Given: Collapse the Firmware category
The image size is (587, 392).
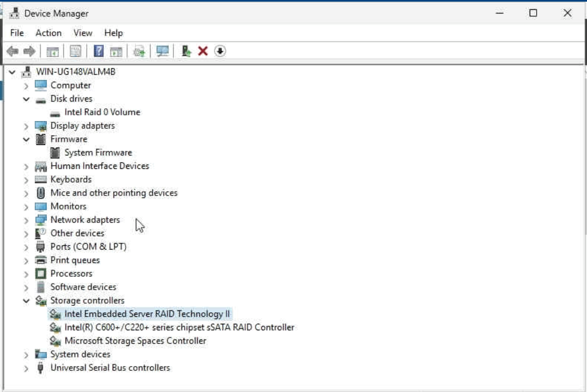Looking at the screenshot, I should point(26,140).
